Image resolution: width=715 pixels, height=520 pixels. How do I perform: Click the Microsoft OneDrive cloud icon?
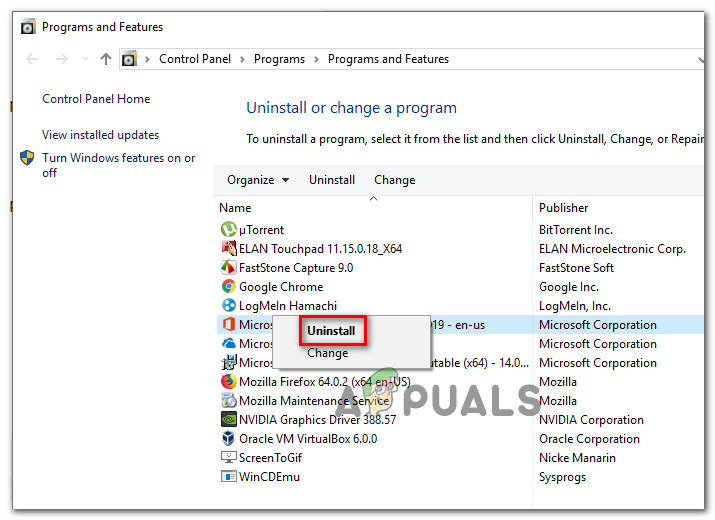tap(228, 343)
